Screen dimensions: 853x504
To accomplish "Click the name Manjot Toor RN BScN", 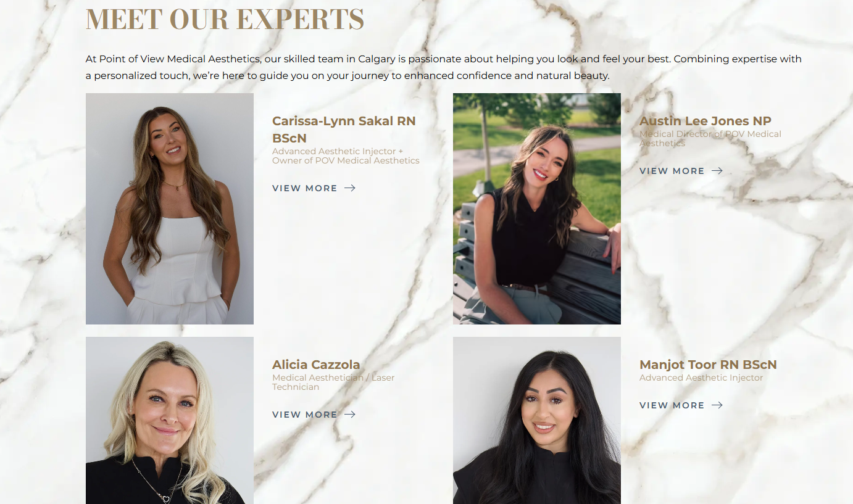I will 708,365.
